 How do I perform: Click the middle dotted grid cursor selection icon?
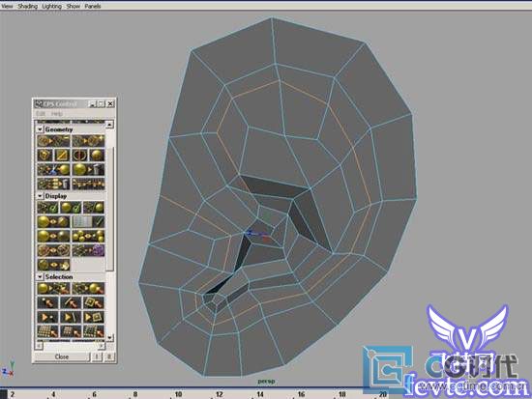click(x=71, y=331)
